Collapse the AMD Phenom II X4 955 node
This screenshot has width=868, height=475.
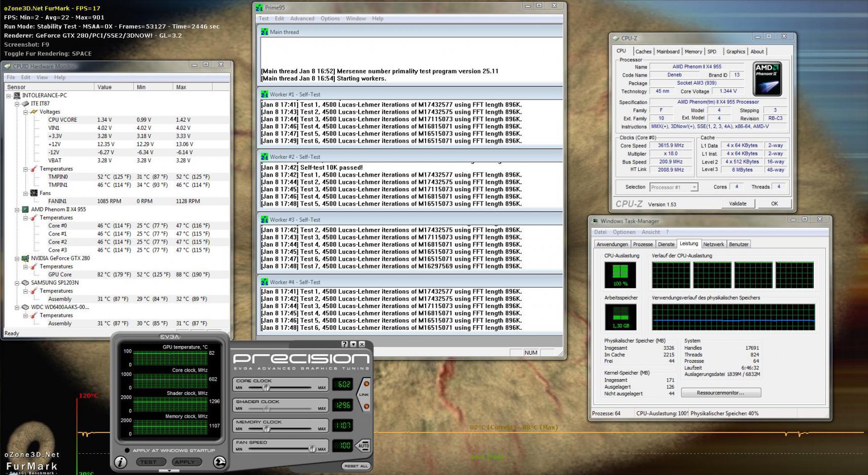point(17,209)
